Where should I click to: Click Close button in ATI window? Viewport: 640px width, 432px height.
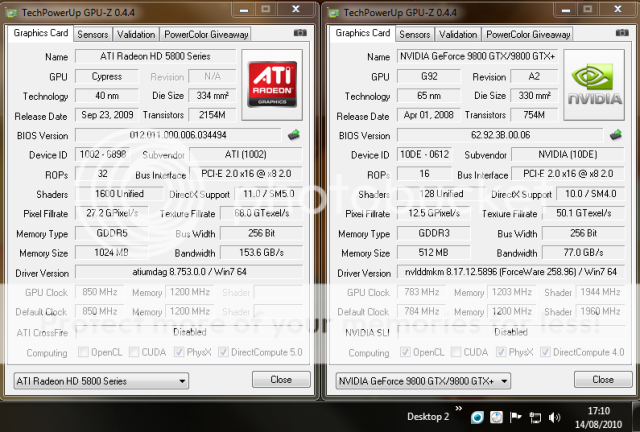pos(281,380)
